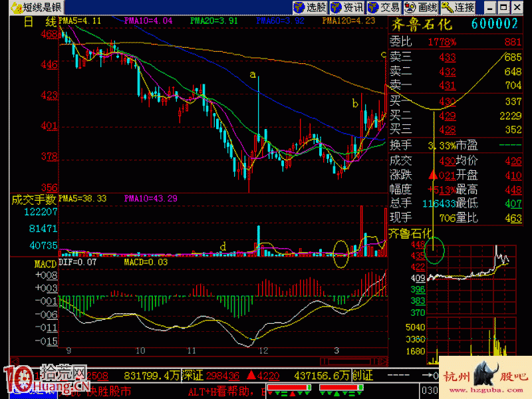The width and height of the screenshot is (532, 399).
Task: Click the 最高 high price 448
Action: (x=513, y=190)
